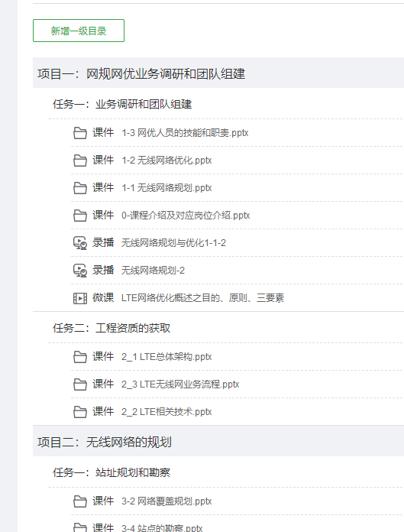Image resolution: width=404 pixels, height=532 pixels.
Task: Open 2_3 LTE无线网业务流程.pptx file
Action: pyautogui.click(x=180, y=384)
